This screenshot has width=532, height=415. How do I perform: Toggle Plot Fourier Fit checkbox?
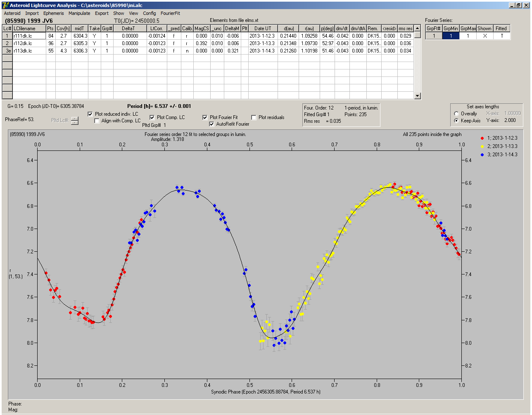point(205,117)
